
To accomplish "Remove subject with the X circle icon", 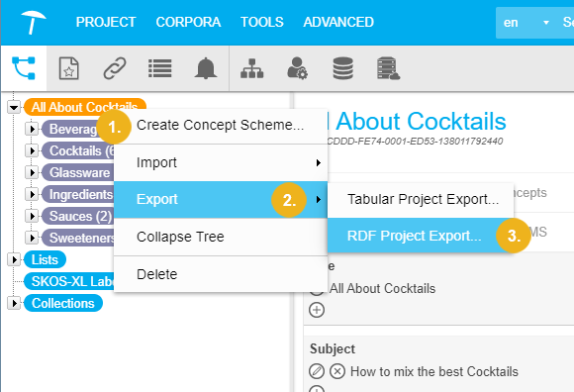I will [337, 371].
